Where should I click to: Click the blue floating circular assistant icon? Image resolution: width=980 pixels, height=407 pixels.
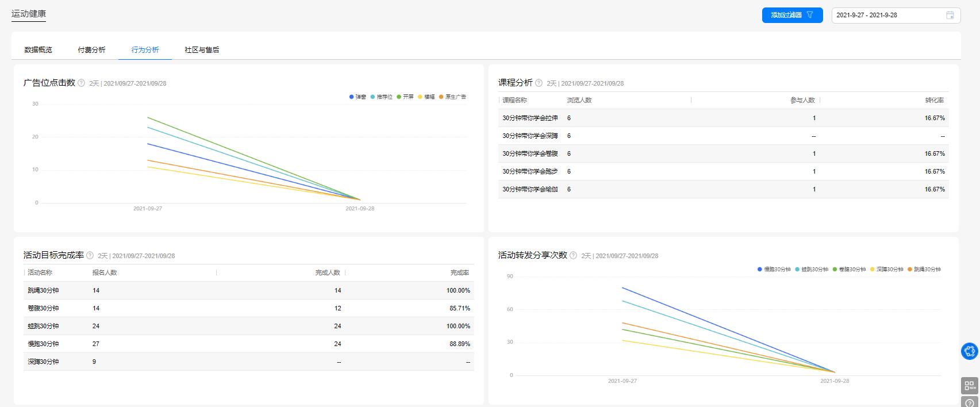click(970, 351)
